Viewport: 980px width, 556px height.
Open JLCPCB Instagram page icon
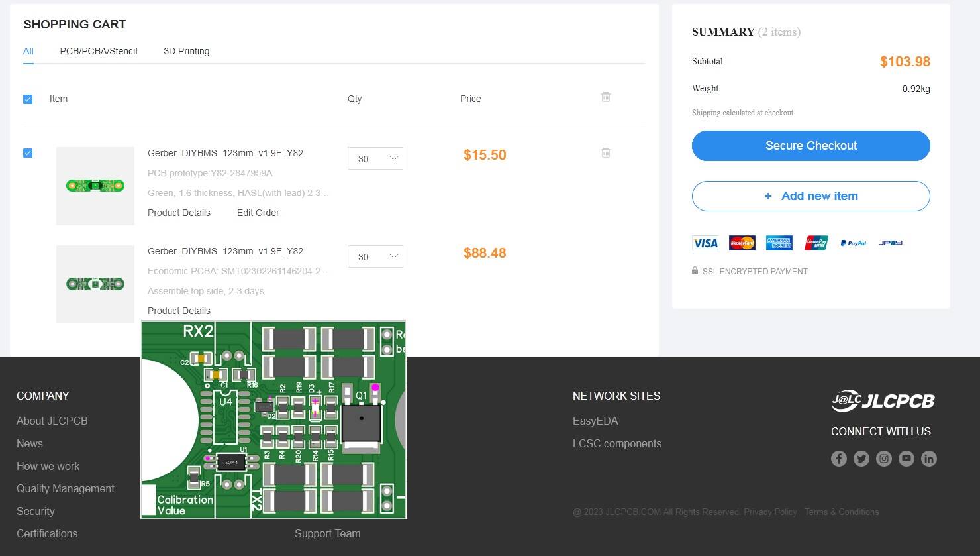pos(883,459)
